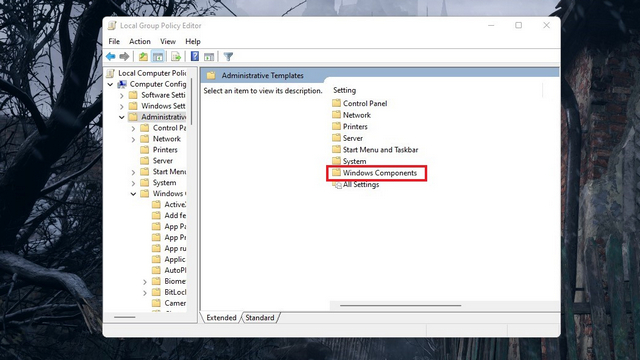Click the Local Computer Policy root icon

[x=110, y=73]
